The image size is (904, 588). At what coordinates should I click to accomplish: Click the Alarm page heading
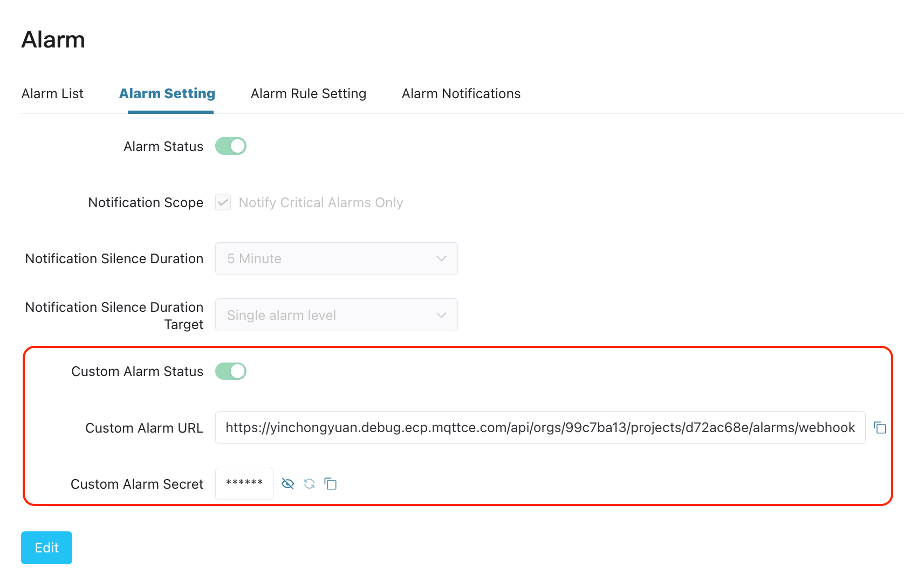pyautogui.click(x=53, y=40)
